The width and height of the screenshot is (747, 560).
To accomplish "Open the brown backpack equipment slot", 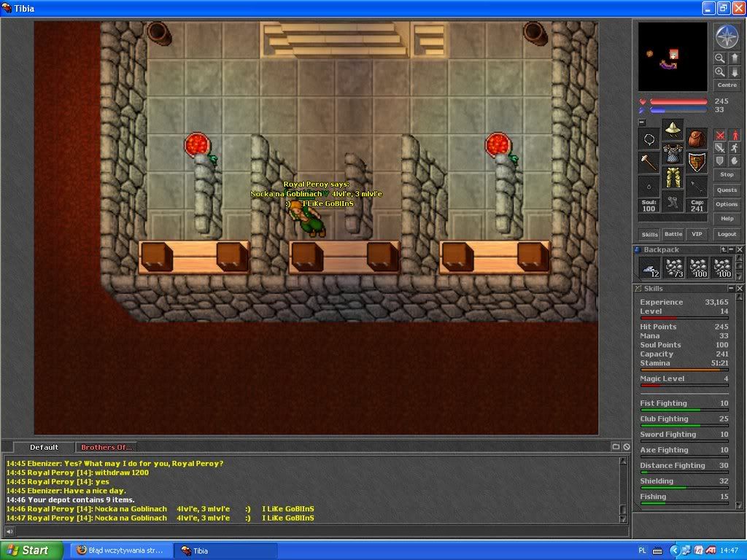I will coord(697,139).
